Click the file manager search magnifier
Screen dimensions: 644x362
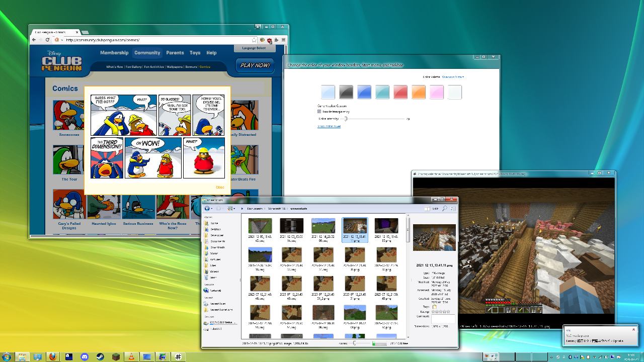click(x=445, y=208)
